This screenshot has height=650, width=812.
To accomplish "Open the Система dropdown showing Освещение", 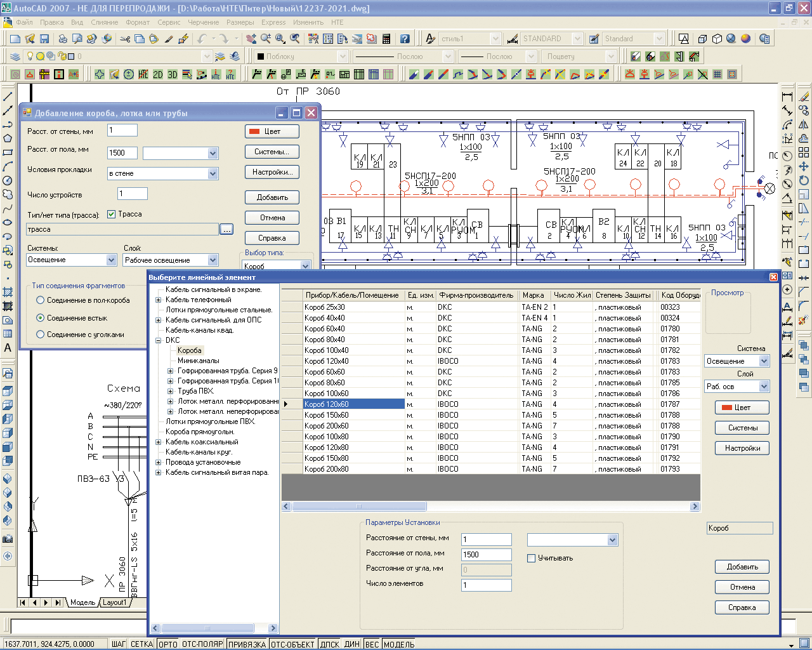I will click(x=764, y=361).
